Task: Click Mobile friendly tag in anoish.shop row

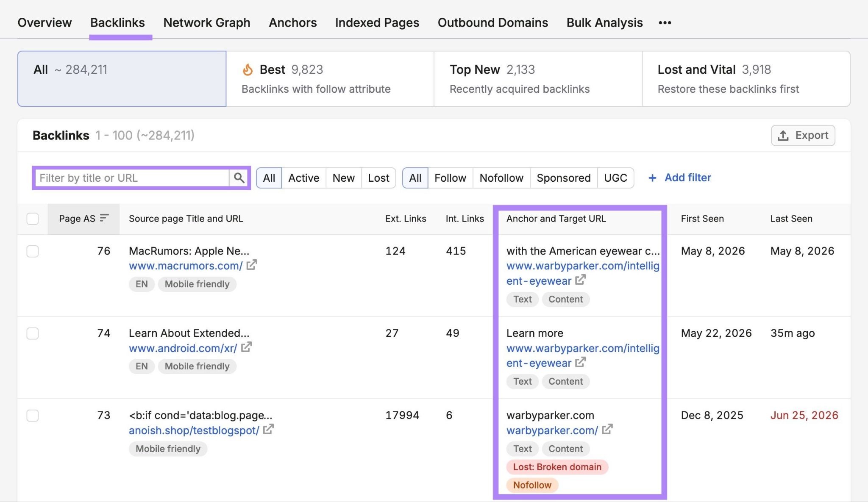Action: pos(168,449)
